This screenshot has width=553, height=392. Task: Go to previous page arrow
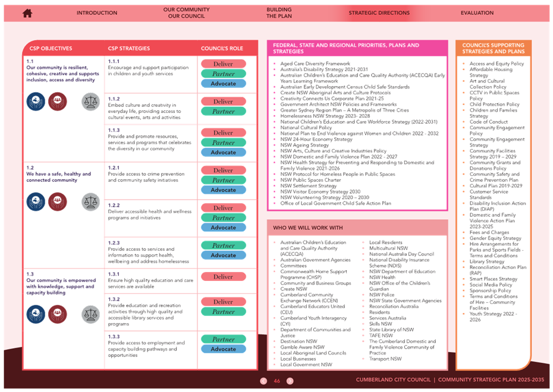point(263,381)
